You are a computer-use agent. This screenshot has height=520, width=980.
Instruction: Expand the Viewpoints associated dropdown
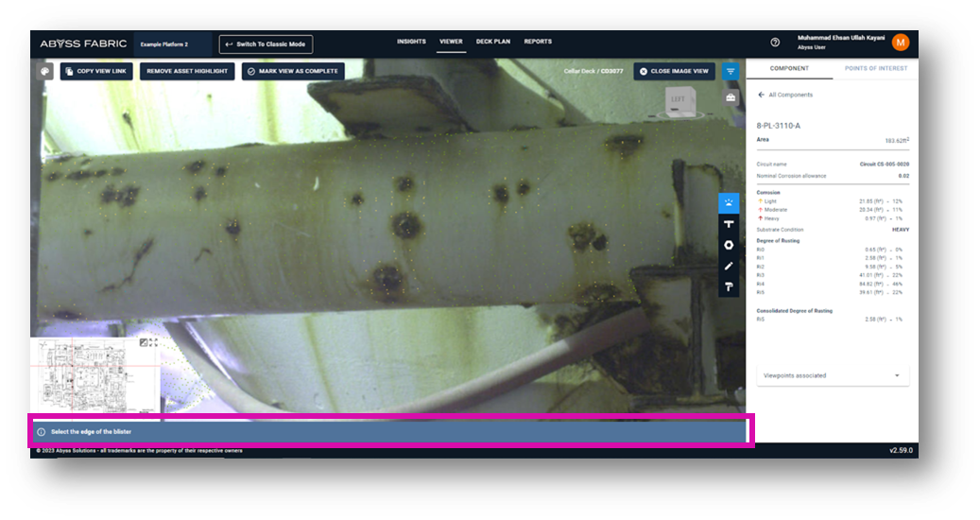click(x=832, y=375)
